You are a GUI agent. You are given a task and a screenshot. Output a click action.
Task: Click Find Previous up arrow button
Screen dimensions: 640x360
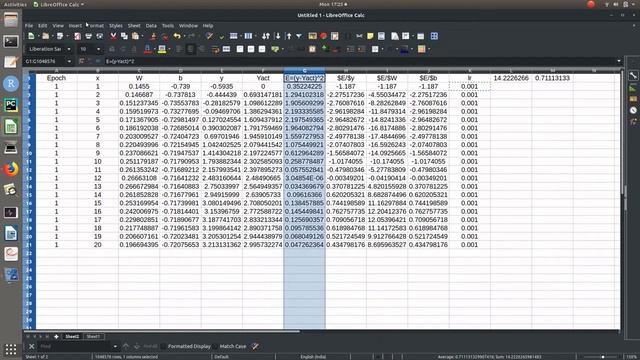pyautogui.click(x=126, y=347)
